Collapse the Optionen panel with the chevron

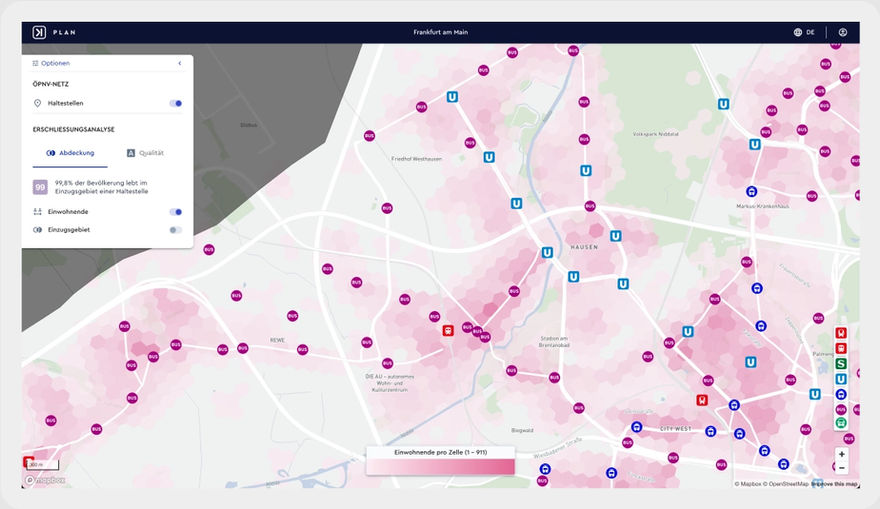point(180,63)
